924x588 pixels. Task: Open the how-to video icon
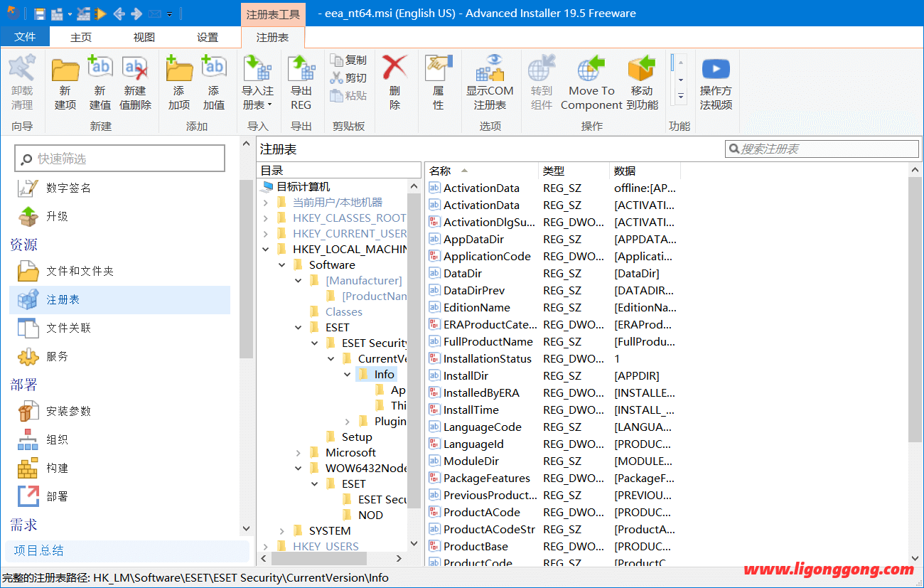tap(716, 68)
